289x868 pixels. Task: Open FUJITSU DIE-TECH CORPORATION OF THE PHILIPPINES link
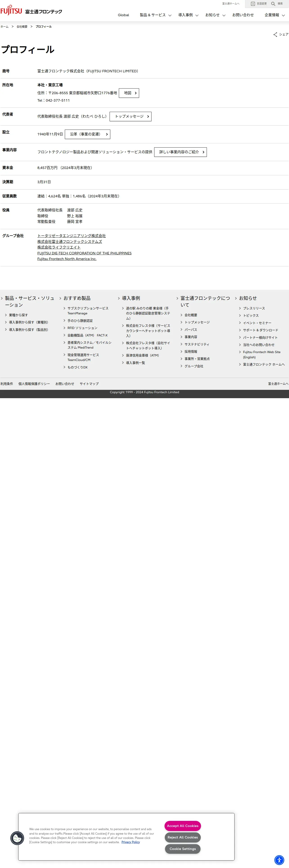click(x=84, y=253)
